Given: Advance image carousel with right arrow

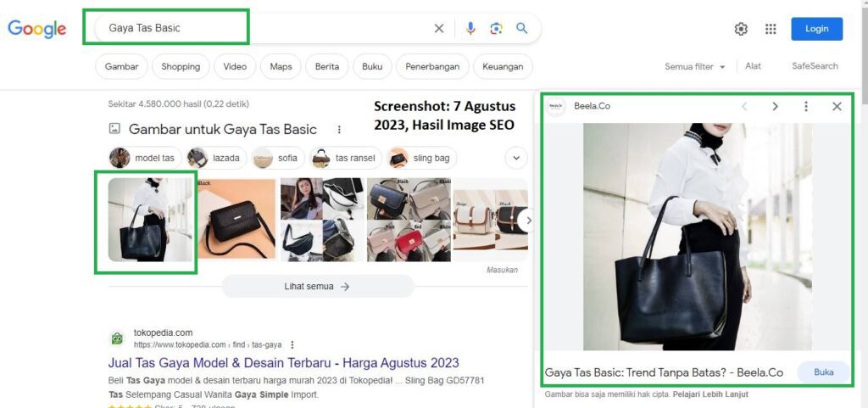Looking at the screenshot, I should 527,221.
